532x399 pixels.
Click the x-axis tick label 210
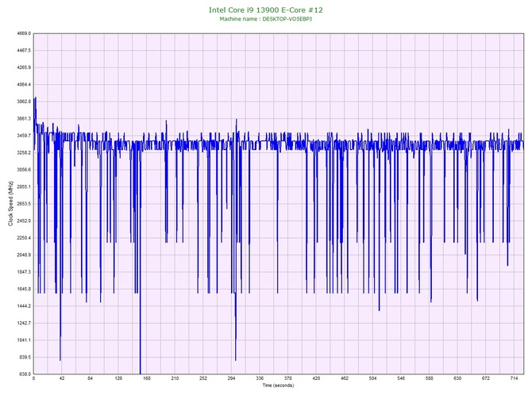click(x=175, y=378)
